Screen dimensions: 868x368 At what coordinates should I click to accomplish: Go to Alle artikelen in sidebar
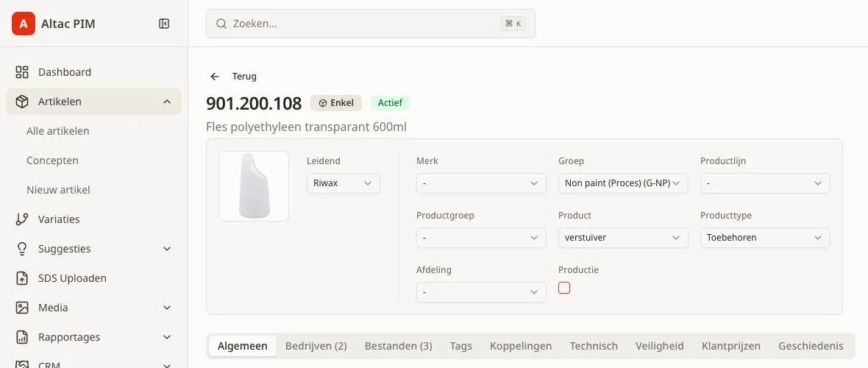coord(58,131)
